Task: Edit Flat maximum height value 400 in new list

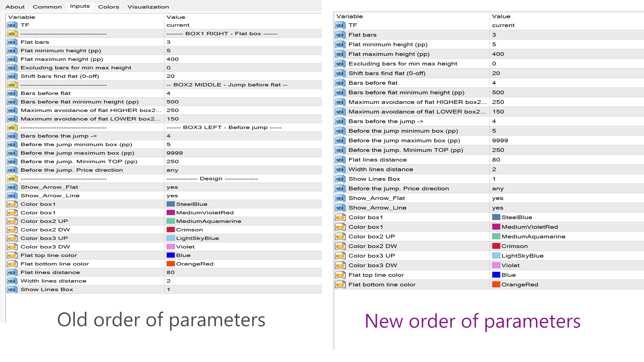Action: (x=498, y=54)
